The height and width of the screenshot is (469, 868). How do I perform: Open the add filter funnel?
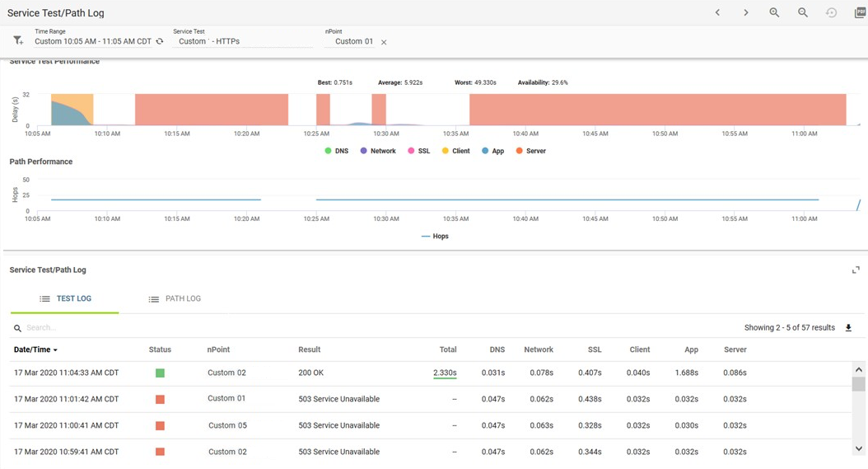coord(18,40)
